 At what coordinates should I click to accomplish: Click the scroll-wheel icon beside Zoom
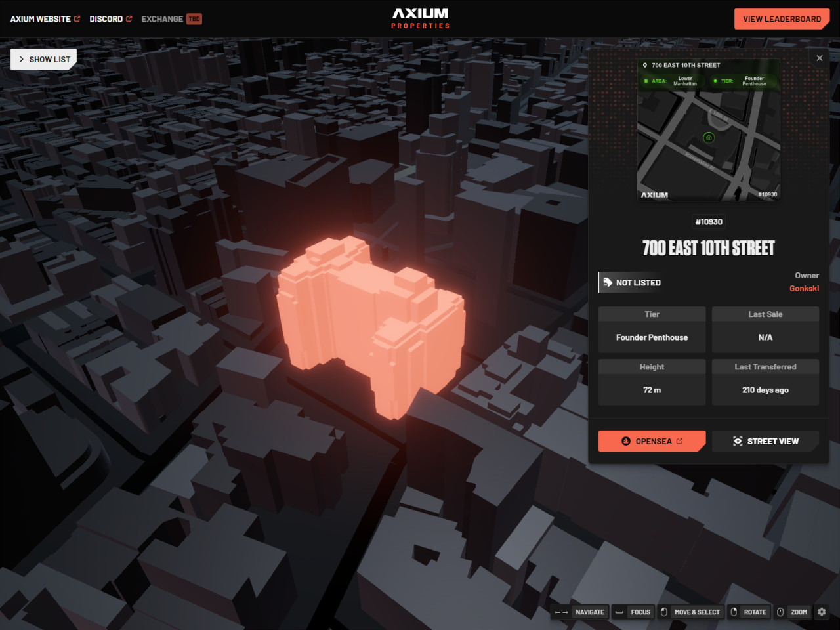pyautogui.click(x=780, y=612)
